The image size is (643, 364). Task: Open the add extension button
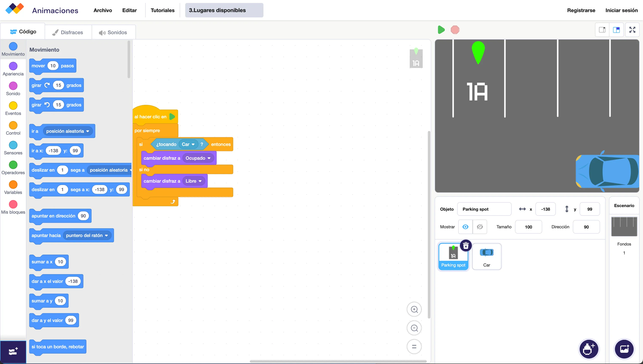coord(13,351)
